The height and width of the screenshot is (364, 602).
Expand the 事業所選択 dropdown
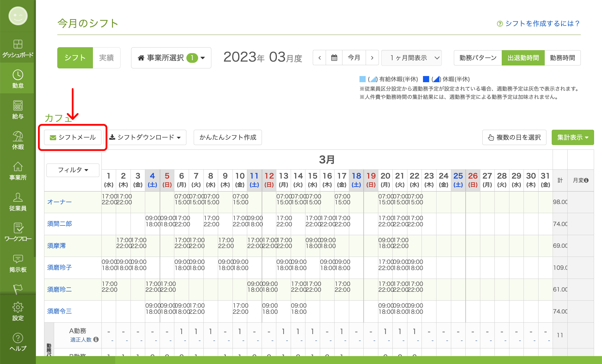coord(171,58)
